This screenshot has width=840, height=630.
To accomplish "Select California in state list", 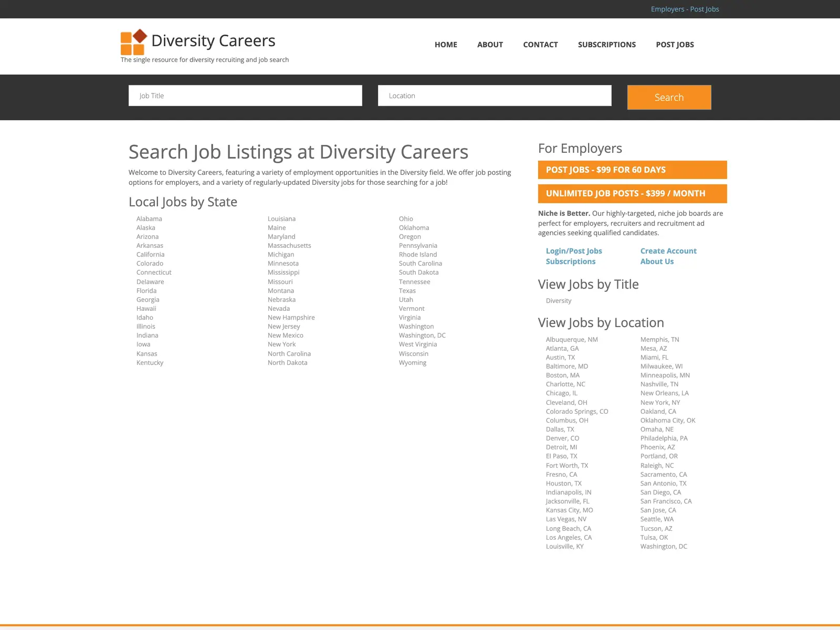I will 150,255.
